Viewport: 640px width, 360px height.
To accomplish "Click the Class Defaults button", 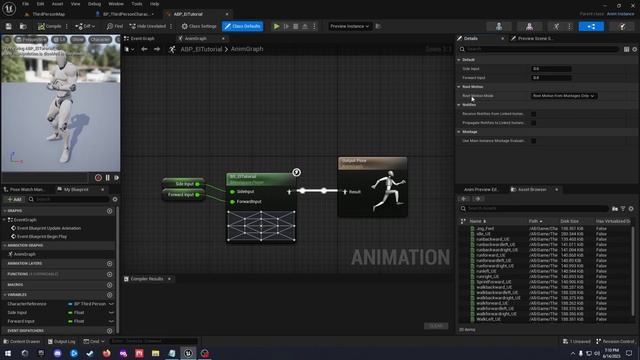I will [242, 26].
